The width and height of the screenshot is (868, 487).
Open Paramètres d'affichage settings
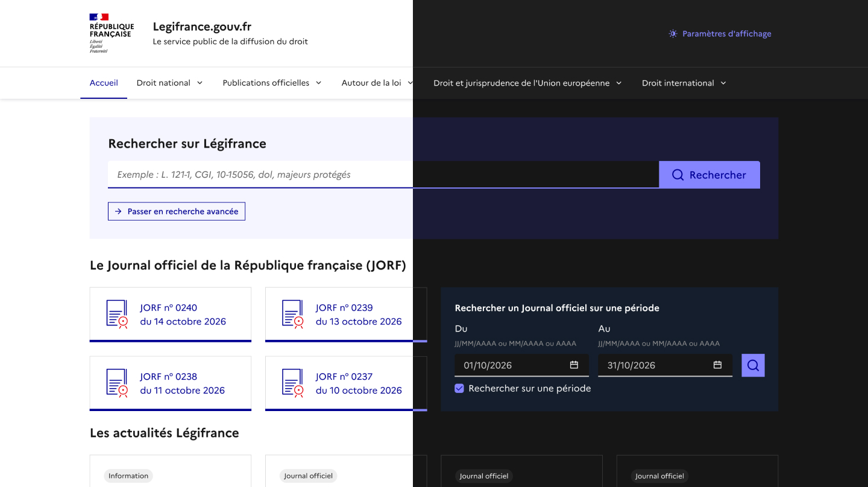point(720,34)
